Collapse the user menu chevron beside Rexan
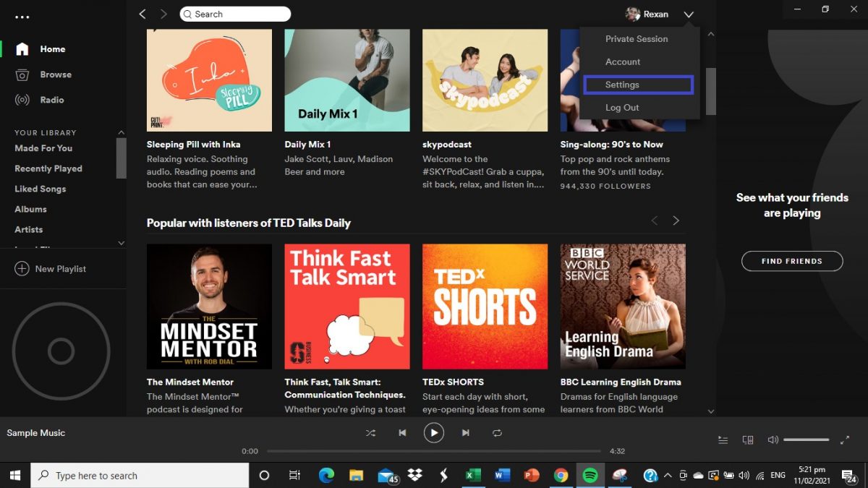Image resolution: width=868 pixels, height=488 pixels. (689, 14)
